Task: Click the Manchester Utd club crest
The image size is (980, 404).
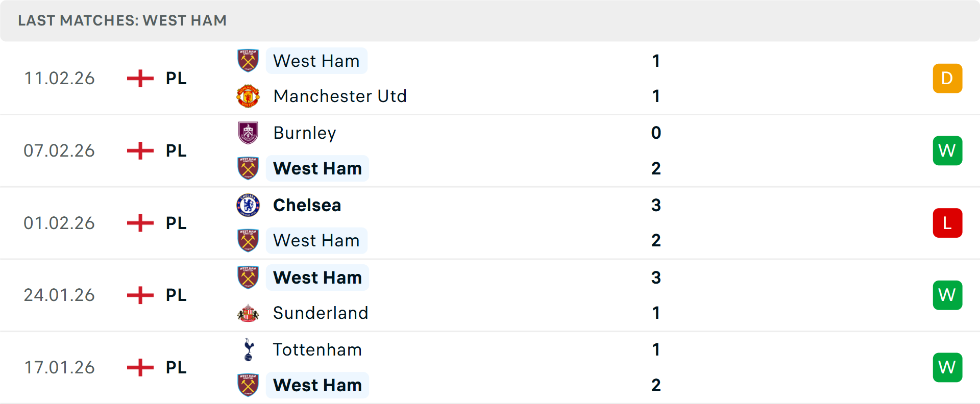Action: coord(248,95)
